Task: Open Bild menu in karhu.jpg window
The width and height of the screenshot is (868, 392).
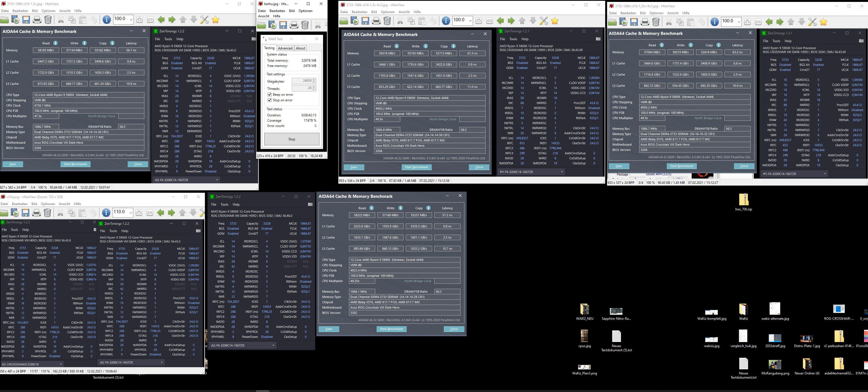Action: click(x=292, y=11)
